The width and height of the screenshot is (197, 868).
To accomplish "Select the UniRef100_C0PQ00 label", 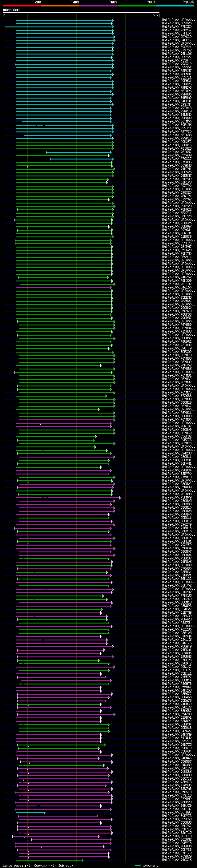I will (177, 118).
